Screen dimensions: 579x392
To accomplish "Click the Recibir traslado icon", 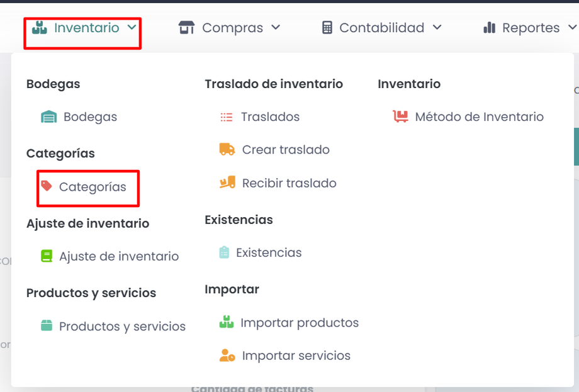I will click(227, 183).
